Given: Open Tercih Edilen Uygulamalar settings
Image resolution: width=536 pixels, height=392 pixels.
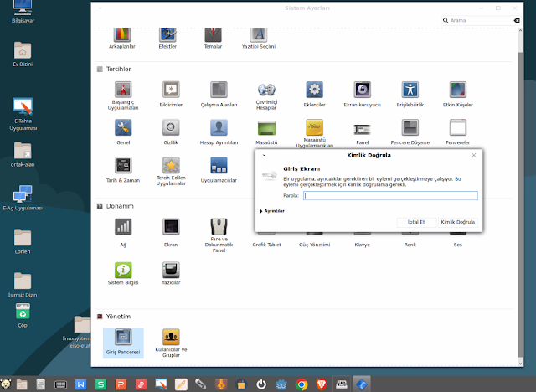Looking at the screenshot, I should (171, 171).
